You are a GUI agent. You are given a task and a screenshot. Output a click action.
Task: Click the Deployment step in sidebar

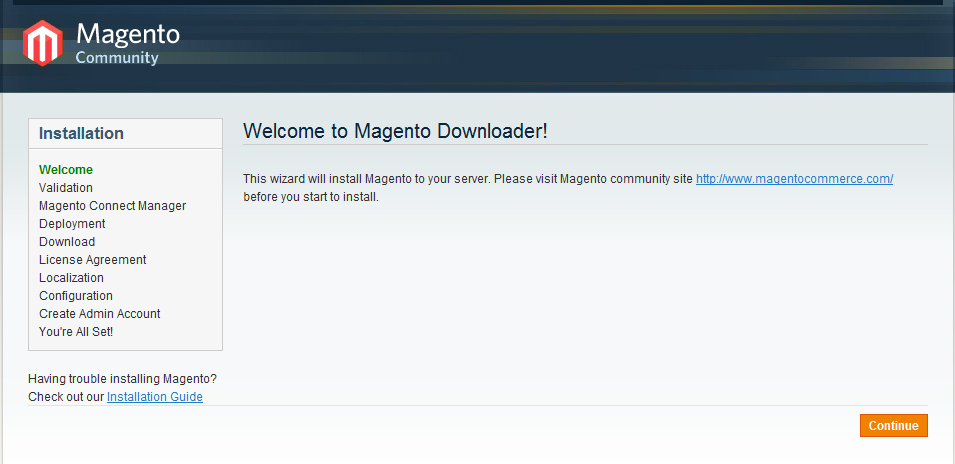[x=72, y=223]
